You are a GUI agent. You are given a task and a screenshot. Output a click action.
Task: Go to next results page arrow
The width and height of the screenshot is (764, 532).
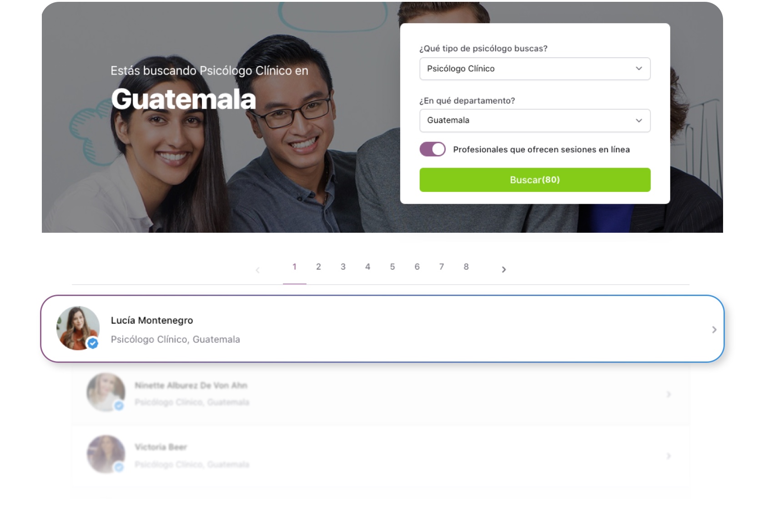(503, 270)
